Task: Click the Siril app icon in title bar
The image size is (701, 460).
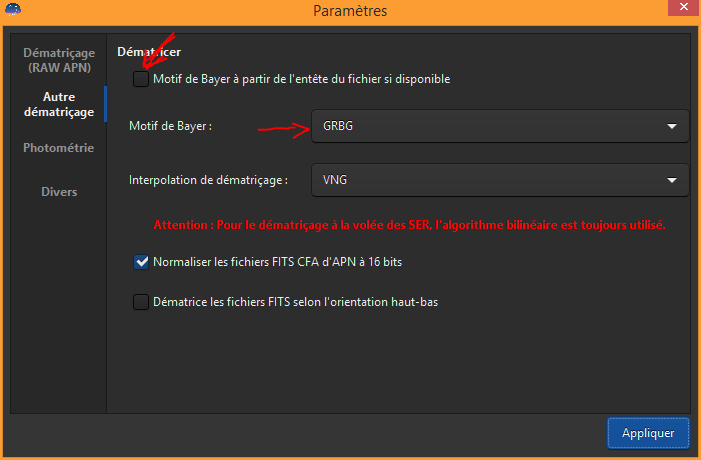Action: 13,9
